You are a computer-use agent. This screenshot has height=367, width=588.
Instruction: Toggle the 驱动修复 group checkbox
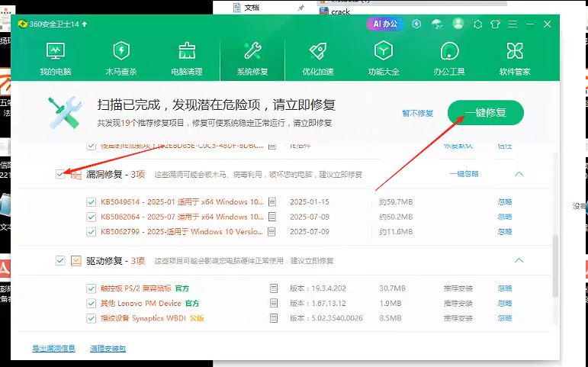(x=60, y=260)
